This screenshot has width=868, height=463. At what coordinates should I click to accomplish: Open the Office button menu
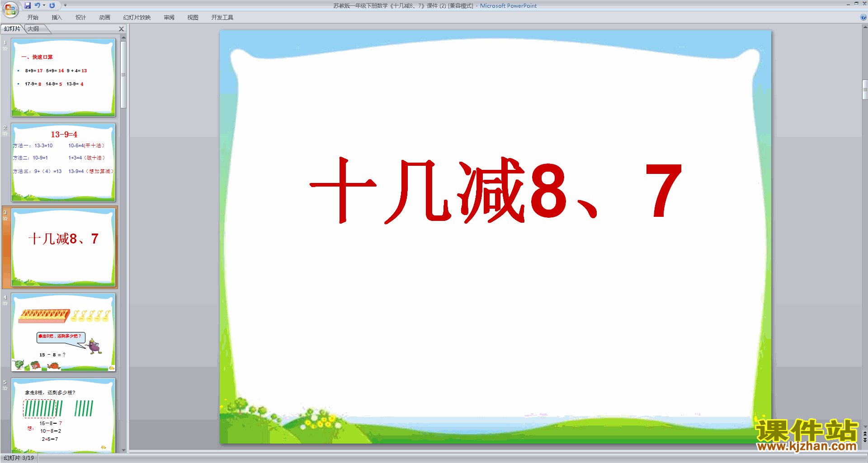10,9
